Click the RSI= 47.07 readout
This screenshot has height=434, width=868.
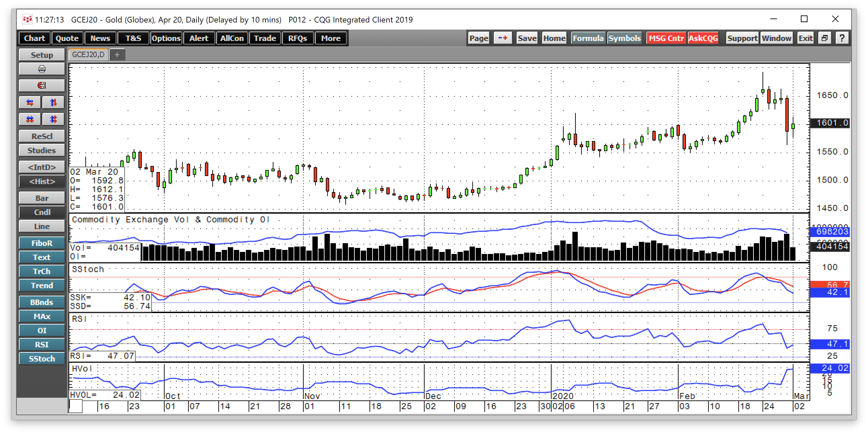click(102, 356)
